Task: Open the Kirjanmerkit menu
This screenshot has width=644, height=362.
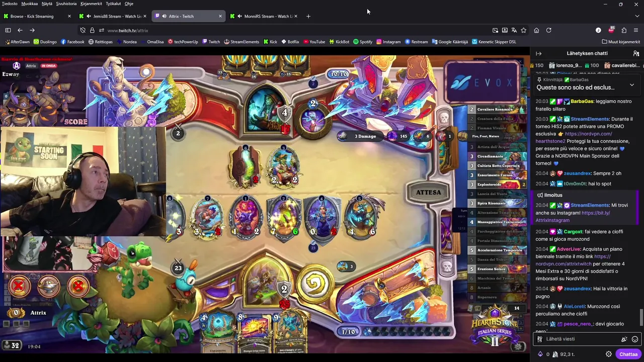Action: click(x=92, y=4)
